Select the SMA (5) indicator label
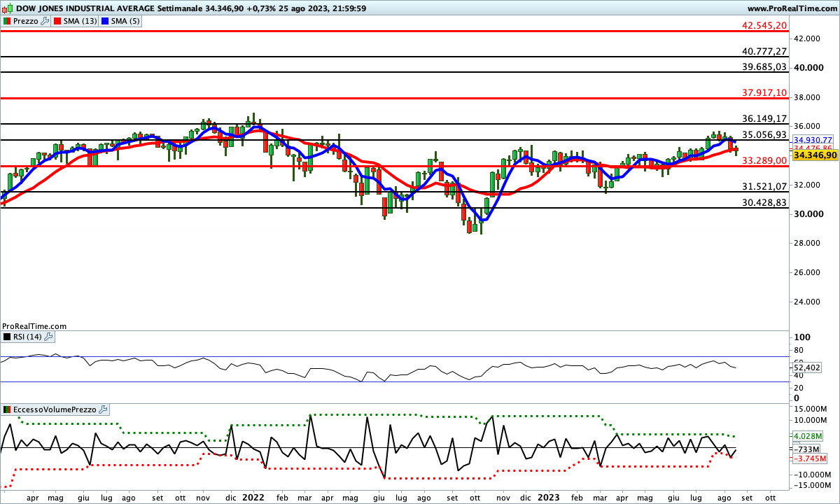This screenshot has height=504, width=840. [x=126, y=21]
